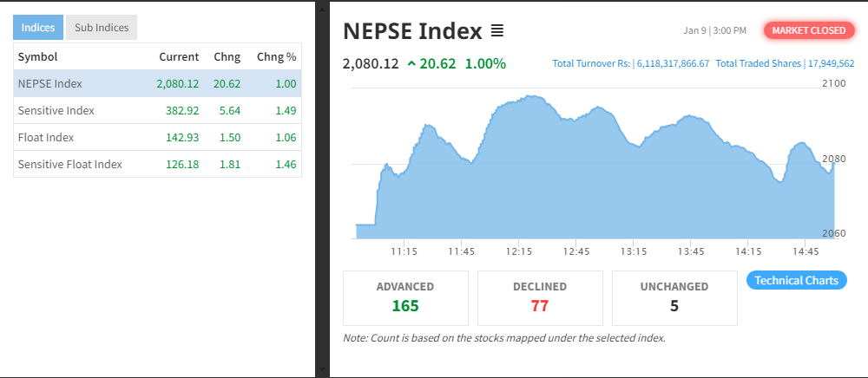868x378 pixels.
Task: Click the Symbol column header
Action: (x=37, y=57)
